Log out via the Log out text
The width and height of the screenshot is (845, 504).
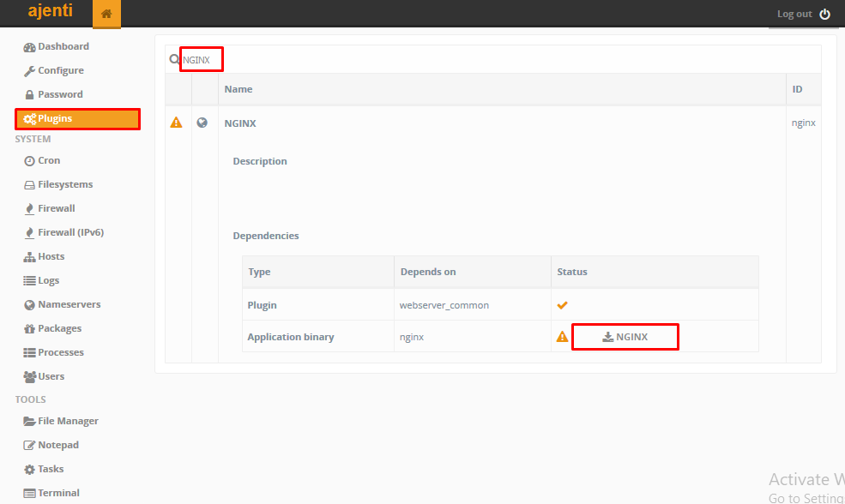point(794,14)
